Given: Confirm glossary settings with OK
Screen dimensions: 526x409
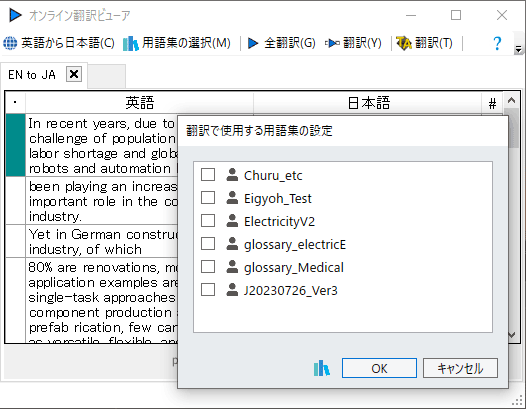Looking at the screenshot, I should coord(379,368).
